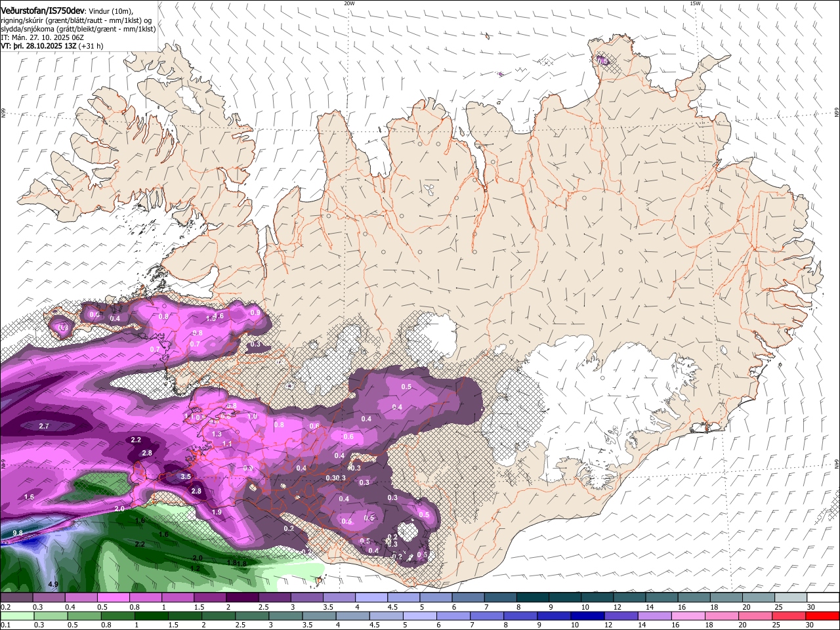Click the 0.1 label on the lower legend
Screen dimensions: 840x630
5,625
